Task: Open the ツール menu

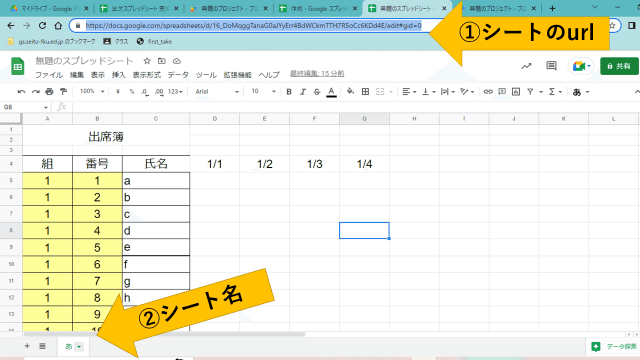Action: pyautogui.click(x=206, y=75)
